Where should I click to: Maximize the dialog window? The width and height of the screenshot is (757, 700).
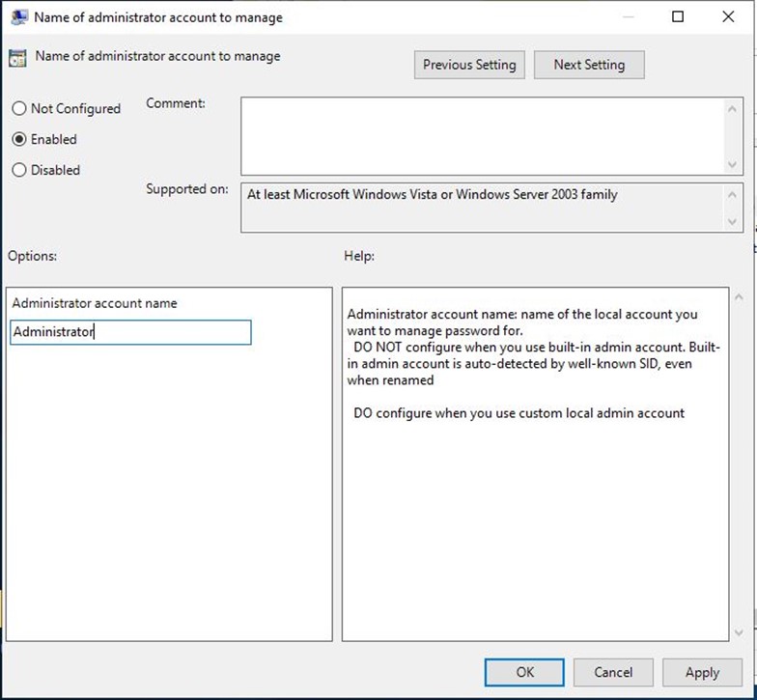click(678, 17)
